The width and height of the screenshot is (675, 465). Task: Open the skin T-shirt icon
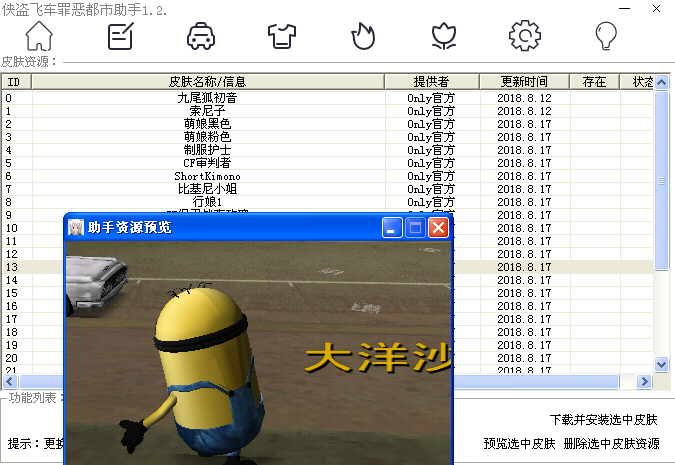pos(282,36)
